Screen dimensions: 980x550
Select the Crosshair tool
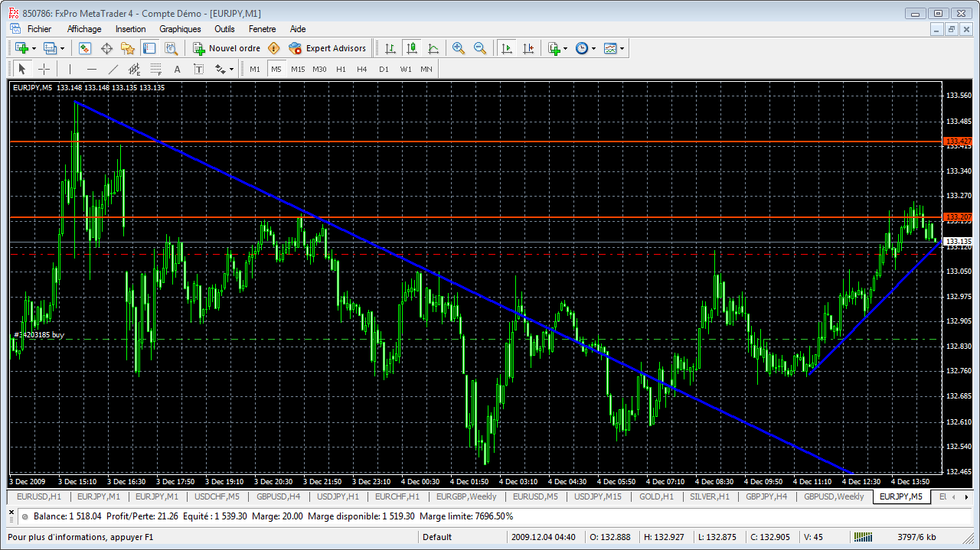(x=44, y=69)
